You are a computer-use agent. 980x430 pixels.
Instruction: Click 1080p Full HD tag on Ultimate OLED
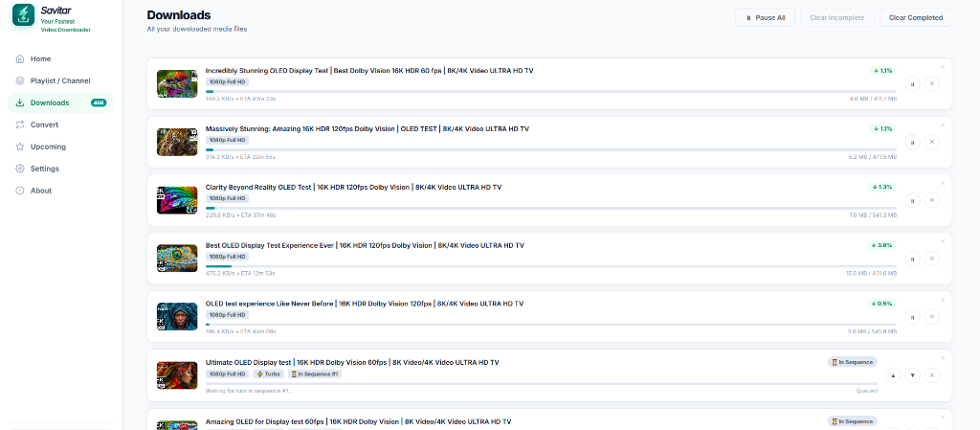click(x=227, y=373)
